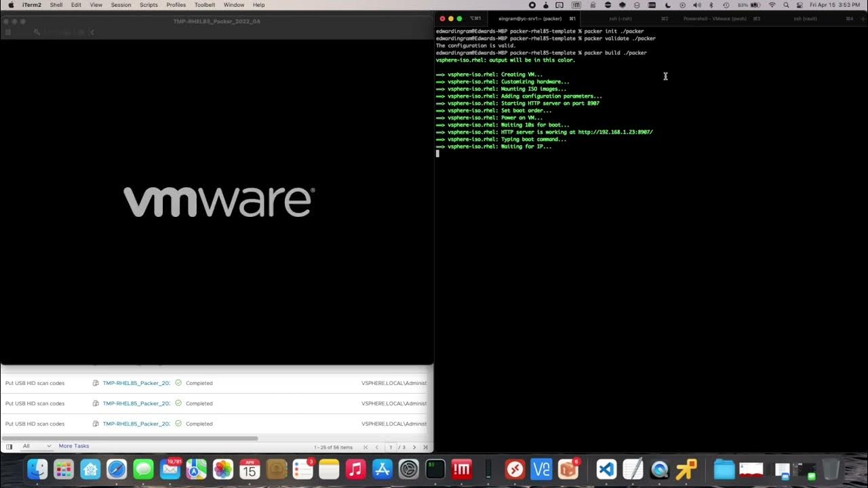Open TMP-RHEL85_Packer link in second task row
868x488 pixels.
coord(136,403)
